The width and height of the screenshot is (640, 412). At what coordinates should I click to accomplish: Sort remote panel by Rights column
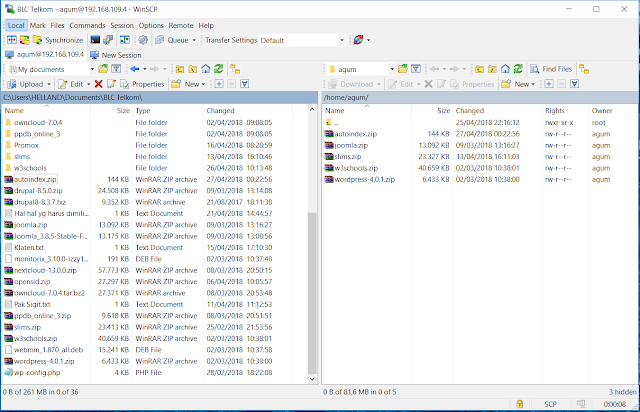coord(565,111)
